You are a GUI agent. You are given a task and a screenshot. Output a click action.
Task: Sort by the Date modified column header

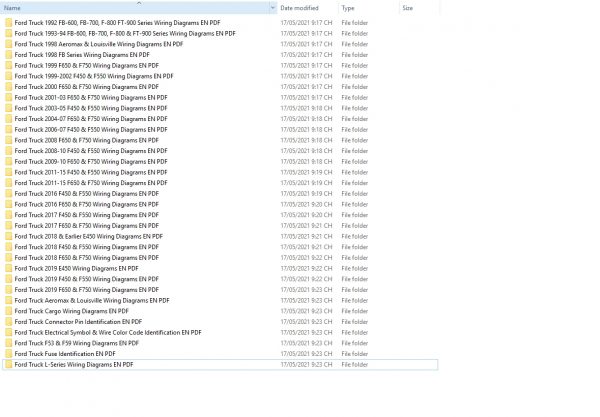click(x=299, y=8)
